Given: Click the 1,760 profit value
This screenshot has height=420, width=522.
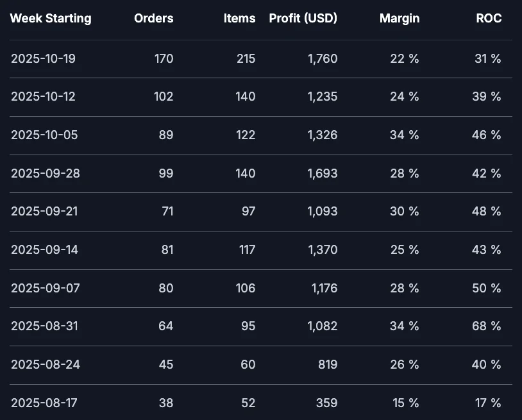Looking at the screenshot, I should click(323, 59).
